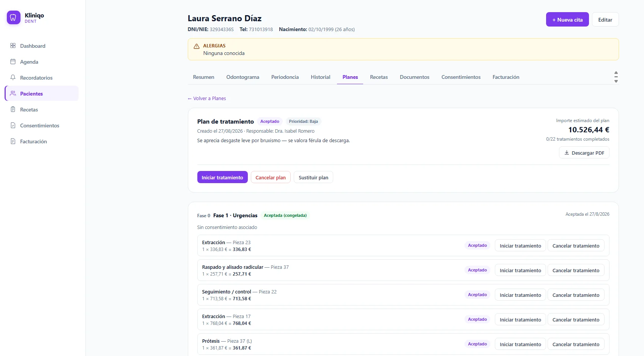644x356 pixels.
Task: Click the Aceptada (congelada) phase badge
Action: pyautogui.click(x=285, y=215)
